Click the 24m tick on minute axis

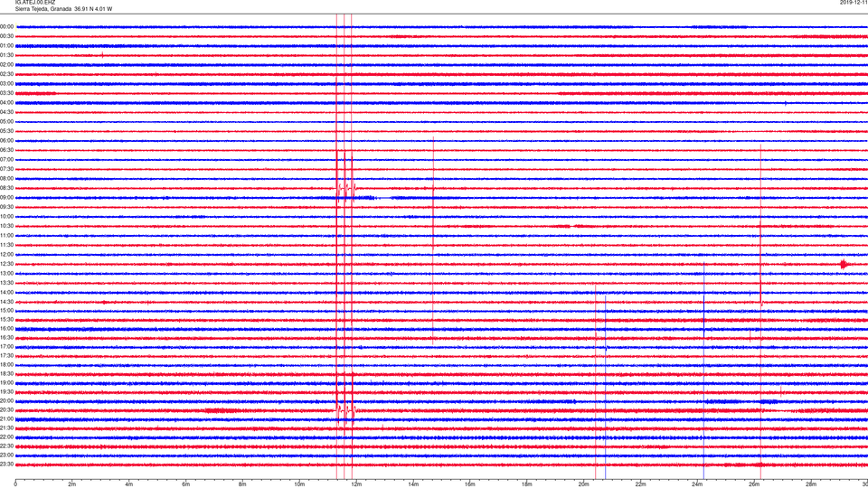(697, 484)
